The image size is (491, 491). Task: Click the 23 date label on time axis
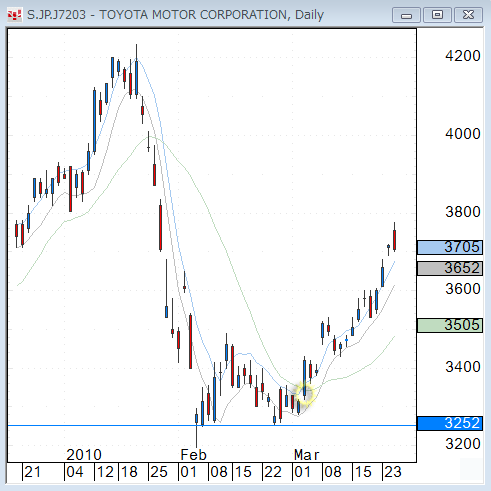point(393,472)
